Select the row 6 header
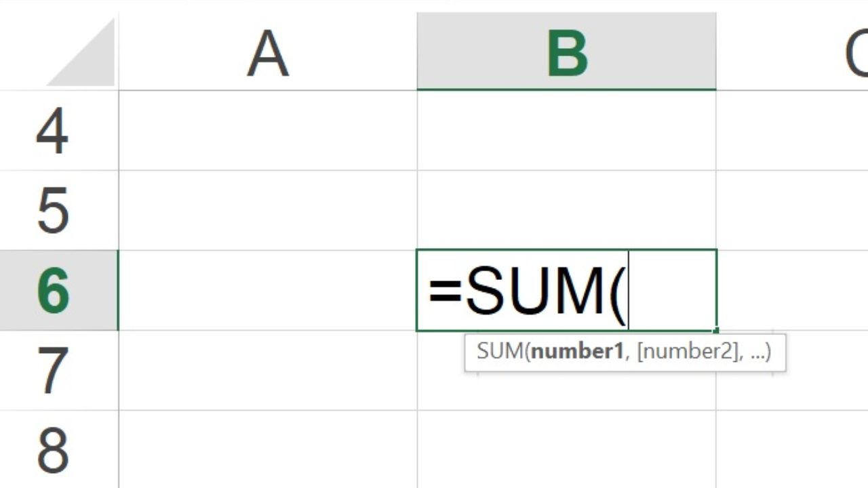Screen dimensions: 868x488 pyautogui.click(x=53, y=290)
